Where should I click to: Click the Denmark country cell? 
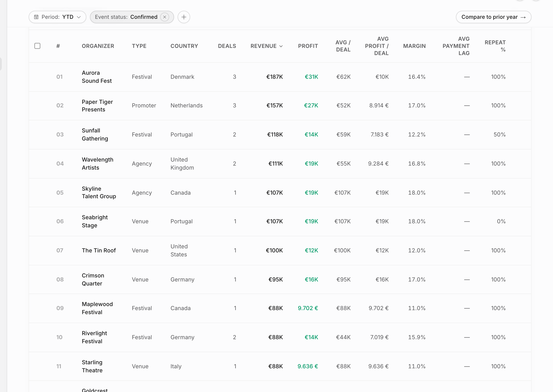tap(182, 77)
